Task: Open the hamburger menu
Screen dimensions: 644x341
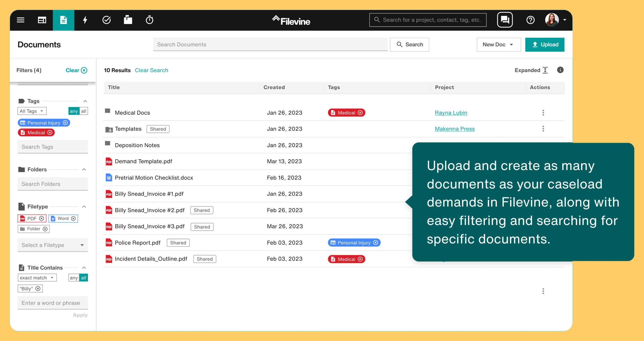Action: click(21, 20)
